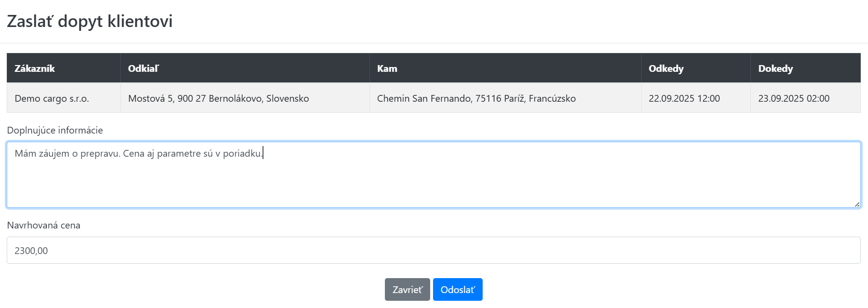Screen dimensions: 868x308
Task: Click the Doplnujúce informácie label
Action: click(55, 130)
